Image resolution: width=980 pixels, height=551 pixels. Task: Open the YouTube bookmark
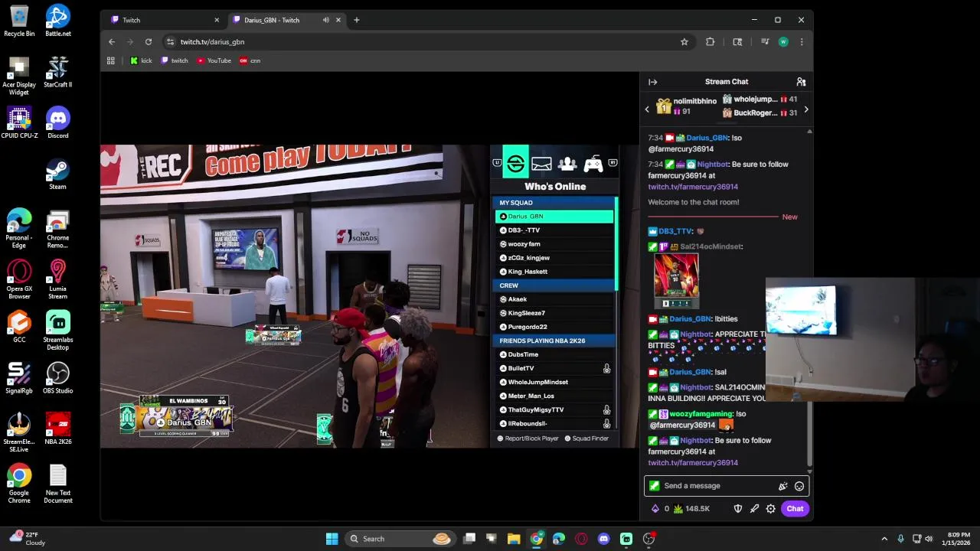coord(214,60)
